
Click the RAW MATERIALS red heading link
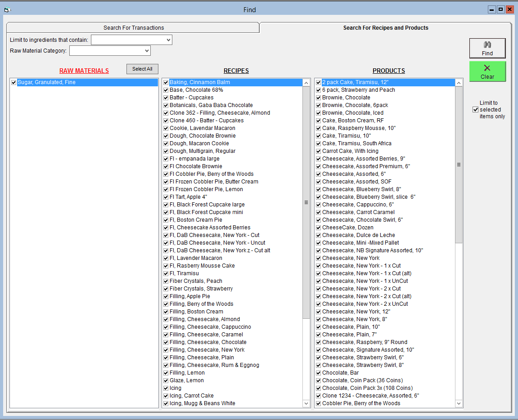pyautogui.click(x=84, y=71)
